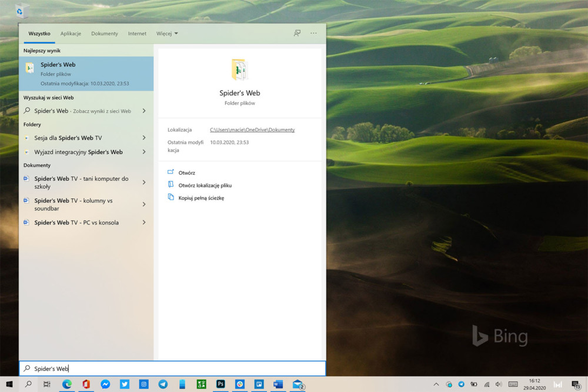Open the Recycle Bin on desktop

point(21,11)
